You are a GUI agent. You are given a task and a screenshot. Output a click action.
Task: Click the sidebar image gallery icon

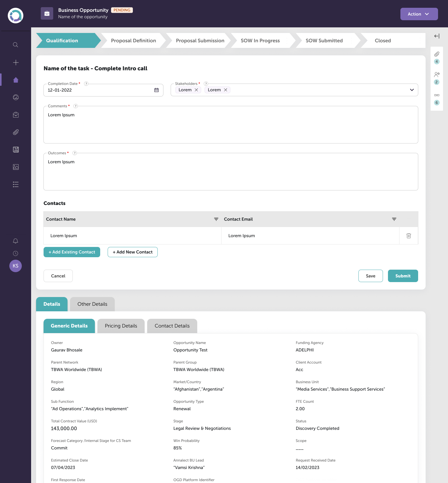coord(16,167)
